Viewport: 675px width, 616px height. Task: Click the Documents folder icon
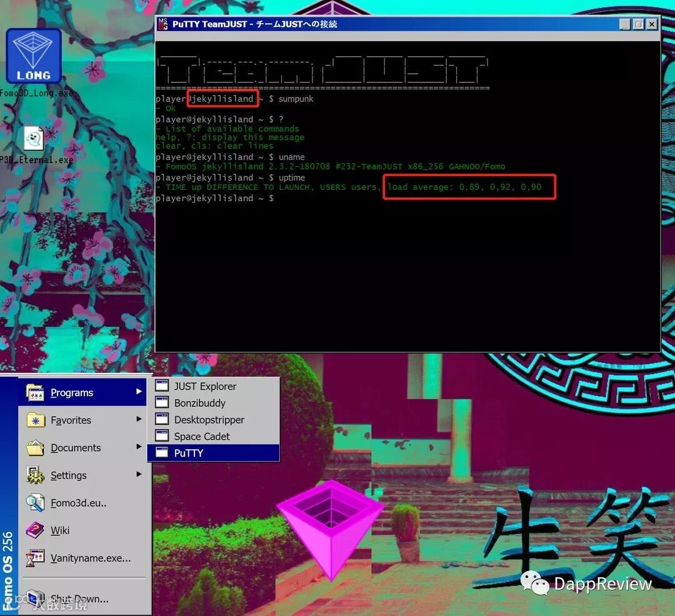[35, 447]
